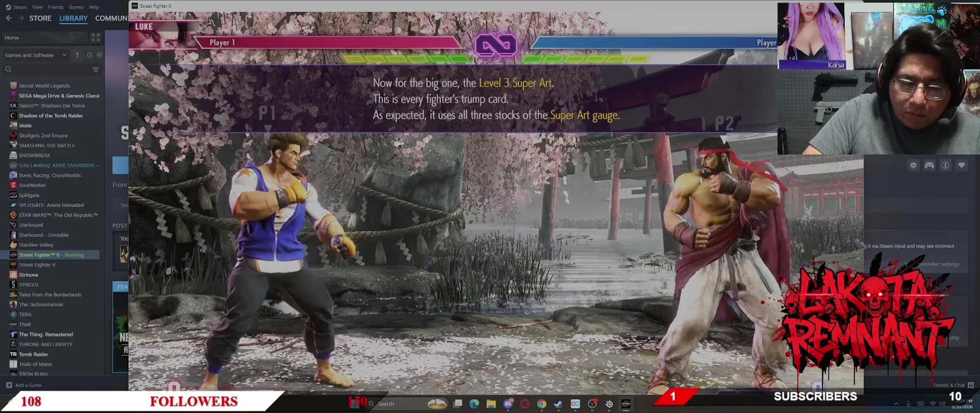The width and height of the screenshot is (980, 413).
Task: Switch to the LIBRARY tab
Action: click(x=73, y=18)
